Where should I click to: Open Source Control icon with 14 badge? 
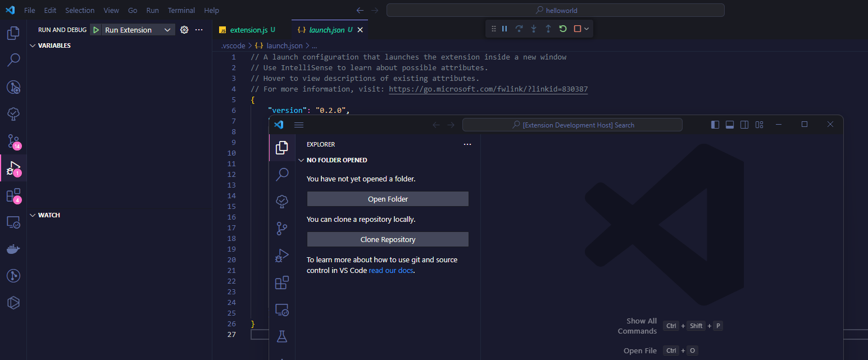pos(13,141)
